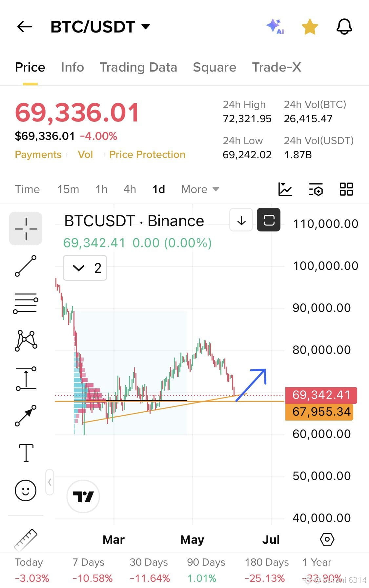This screenshot has width=369, height=588.
Task: Click 24h Vol(BTC) value 26,415.47
Action: tap(308, 119)
